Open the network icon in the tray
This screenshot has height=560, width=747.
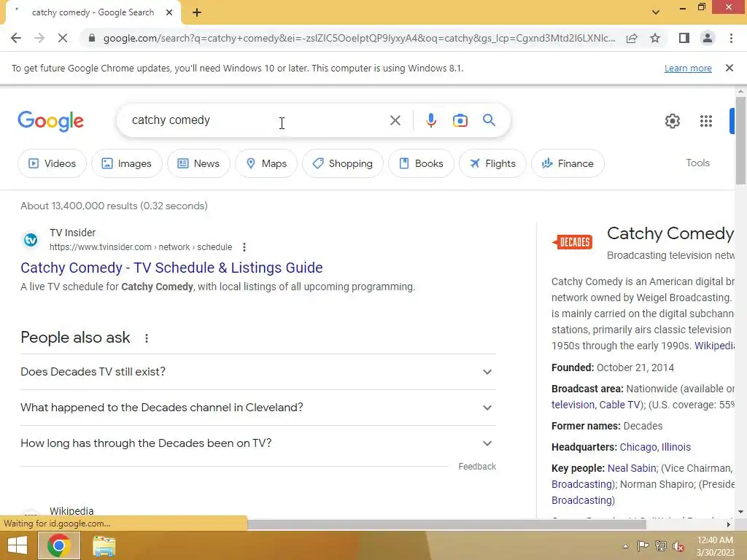coord(661,545)
